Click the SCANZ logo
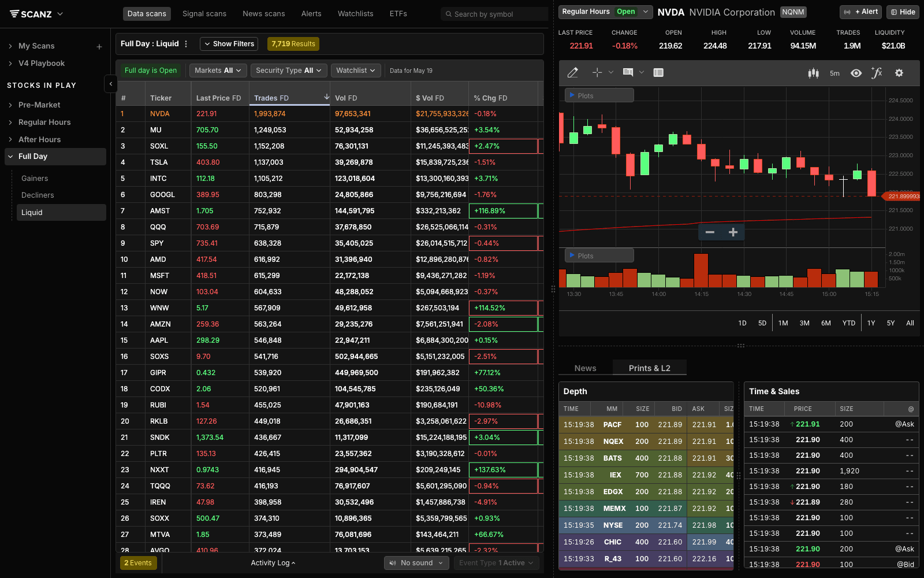The image size is (924, 578). pos(31,14)
